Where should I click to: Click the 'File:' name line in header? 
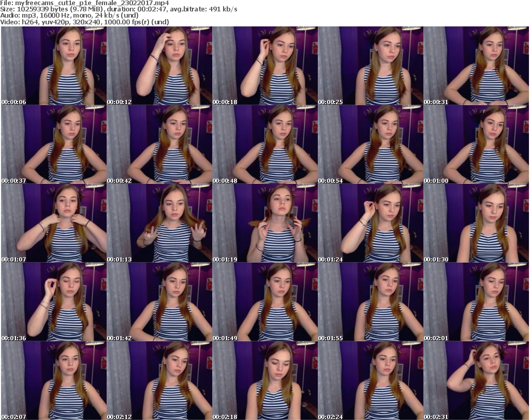(84, 3)
